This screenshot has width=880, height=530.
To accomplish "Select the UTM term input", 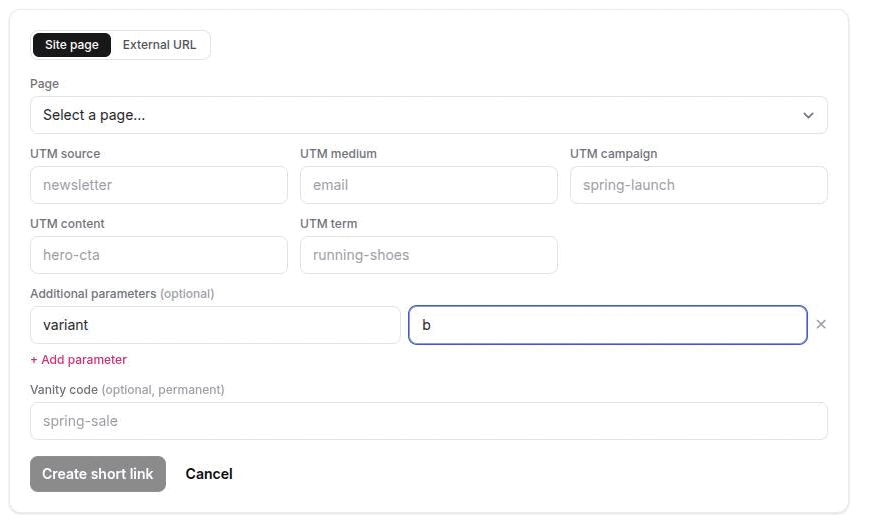I will pos(429,255).
